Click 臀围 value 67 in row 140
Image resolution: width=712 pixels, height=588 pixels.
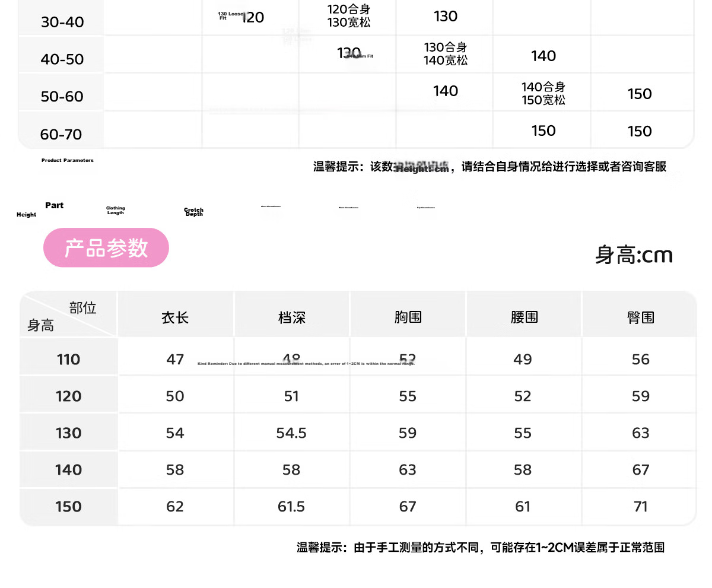pos(641,470)
